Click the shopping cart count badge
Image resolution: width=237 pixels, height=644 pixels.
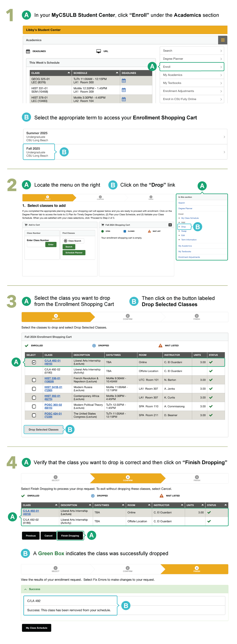[x=170, y=225]
